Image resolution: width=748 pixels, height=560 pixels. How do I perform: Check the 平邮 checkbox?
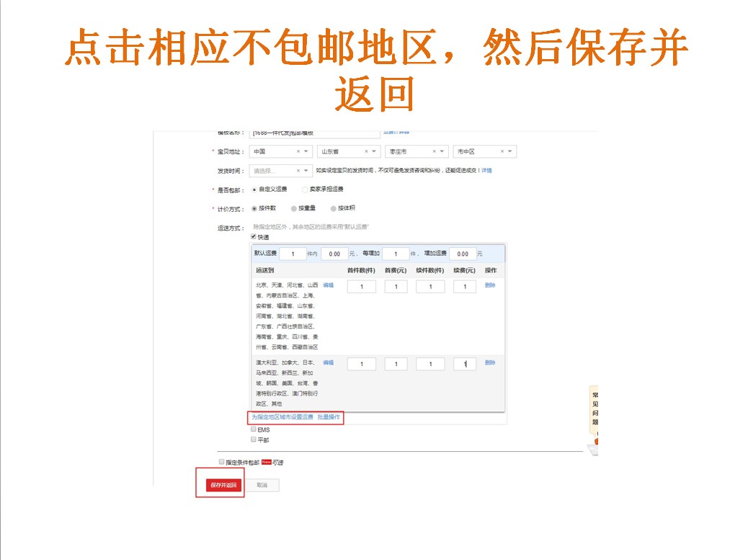[253, 440]
